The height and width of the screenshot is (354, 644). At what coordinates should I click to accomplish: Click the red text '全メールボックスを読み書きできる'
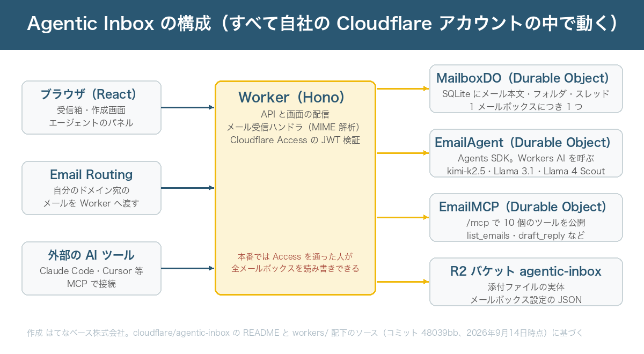(295, 268)
